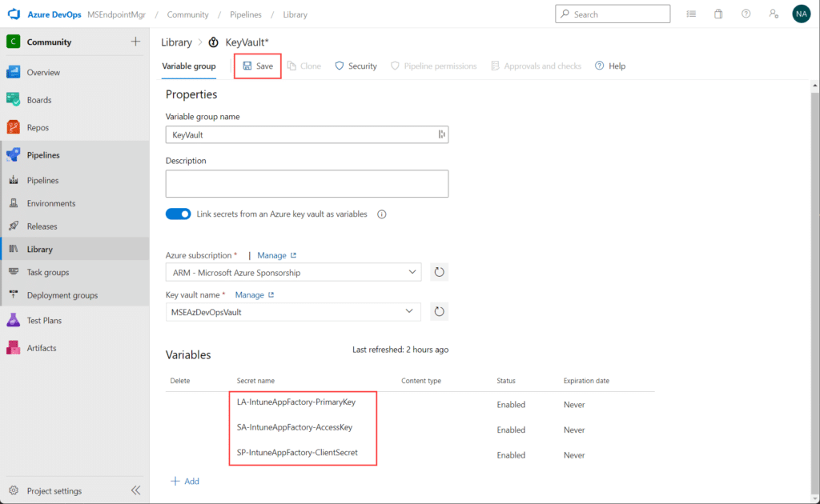The height and width of the screenshot is (504, 820).
Task: Click Never expiration for SP-IntuneAppFactory-ClientSecret
Action: pyautogui.click(x=574, y=455)
